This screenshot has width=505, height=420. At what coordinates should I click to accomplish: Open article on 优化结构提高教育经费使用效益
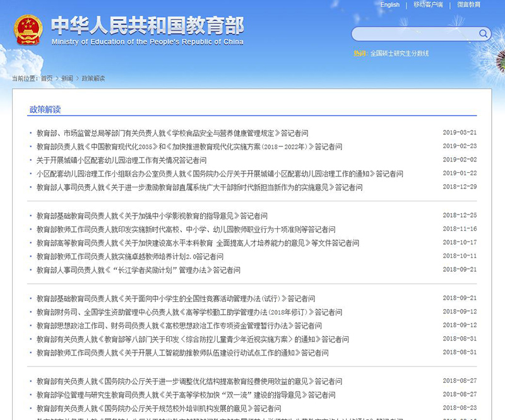[x=189, y=381]
